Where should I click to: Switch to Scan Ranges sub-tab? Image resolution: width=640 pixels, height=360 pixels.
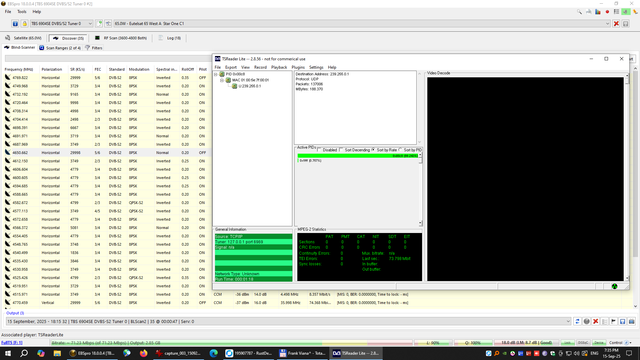click(x=60, y=48)
